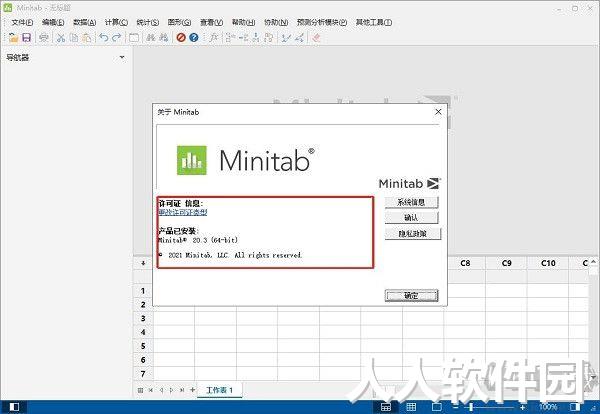Click the Open file toolbar icon
600x414 pixels.
[13, 37]
